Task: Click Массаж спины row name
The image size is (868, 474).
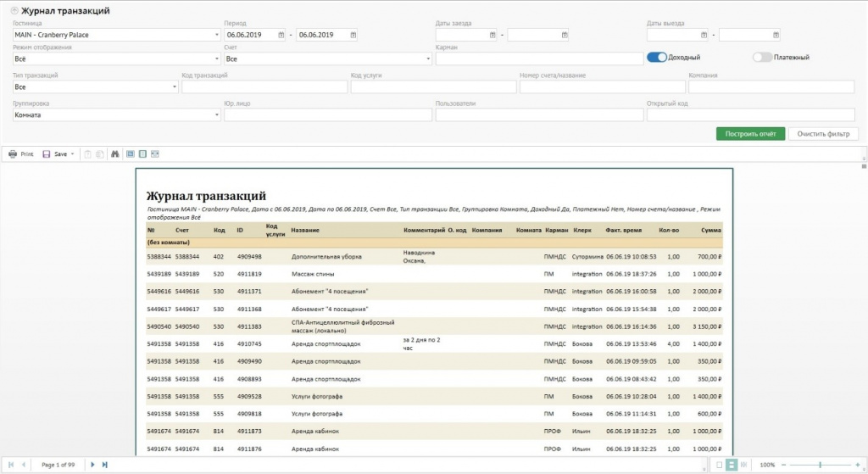Action: point(313,274)
